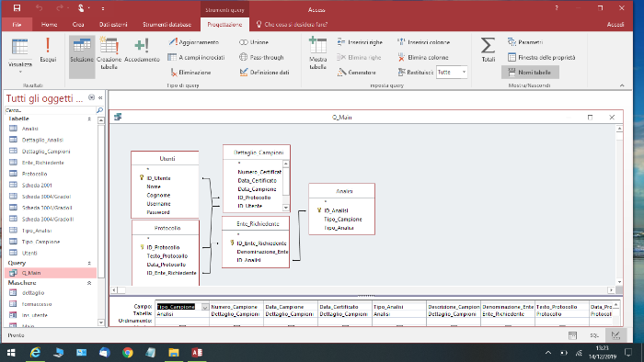644x362 pixels.
Task: Open the Analisi table in navigation pane
Action: tap(30, 129)
